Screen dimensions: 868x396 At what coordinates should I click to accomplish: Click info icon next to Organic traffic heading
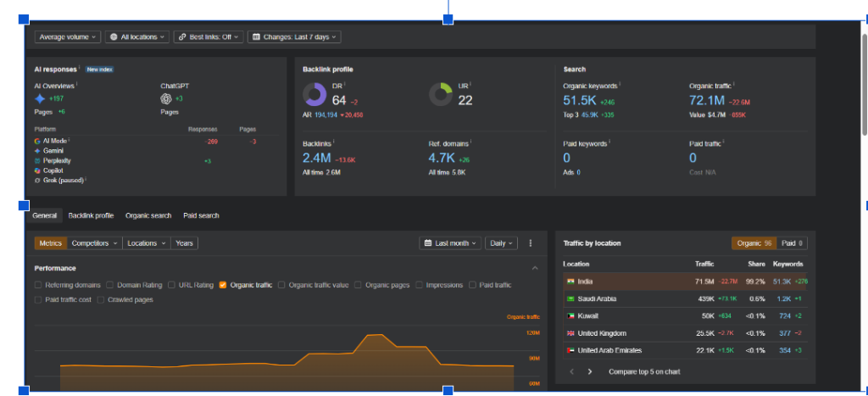coord(733,84)
